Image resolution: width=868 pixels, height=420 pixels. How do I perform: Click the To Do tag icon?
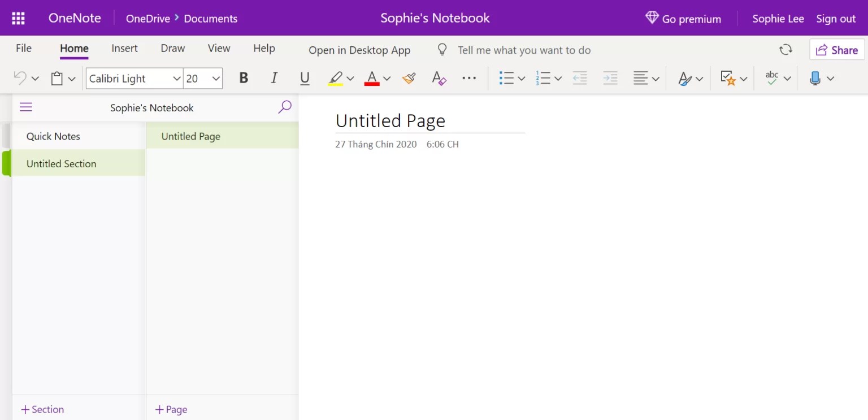pos(728,79)
